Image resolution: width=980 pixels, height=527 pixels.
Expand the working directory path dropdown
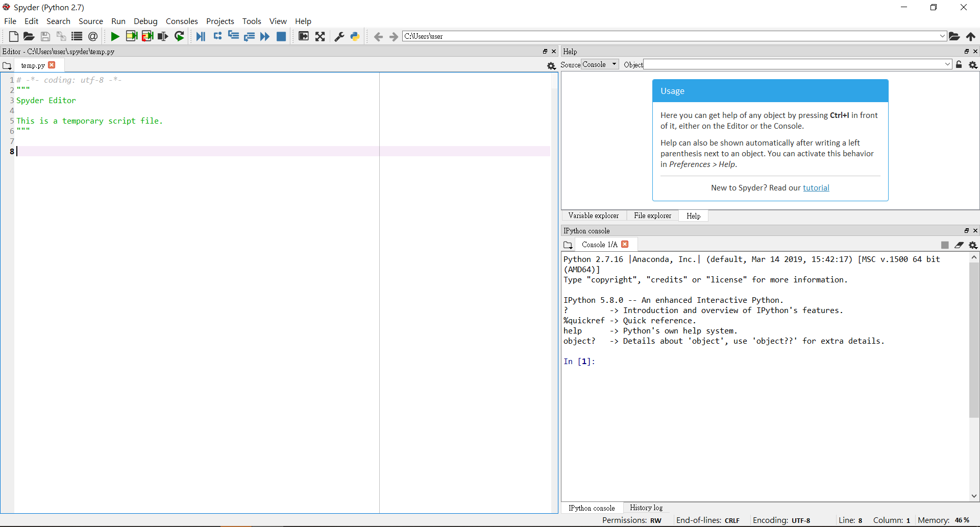click(x=943, y=36)
